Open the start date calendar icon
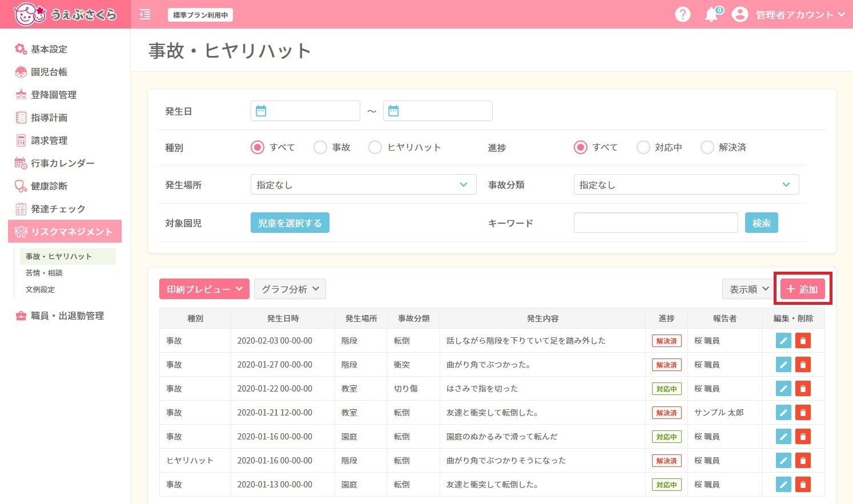This screenshot has height=504, width=853. pyautogui.click(x=261, y=111)
